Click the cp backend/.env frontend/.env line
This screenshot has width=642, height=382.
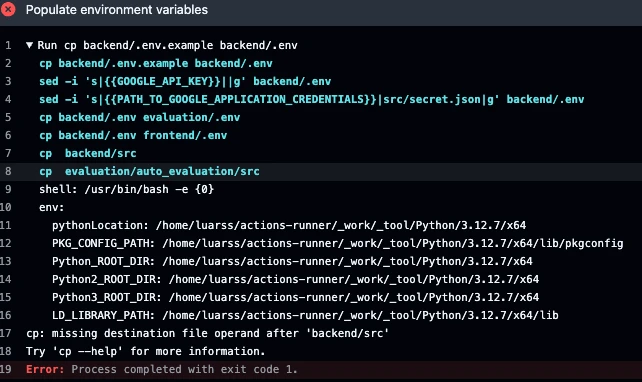pyautogui.click(x=133, y=135)
